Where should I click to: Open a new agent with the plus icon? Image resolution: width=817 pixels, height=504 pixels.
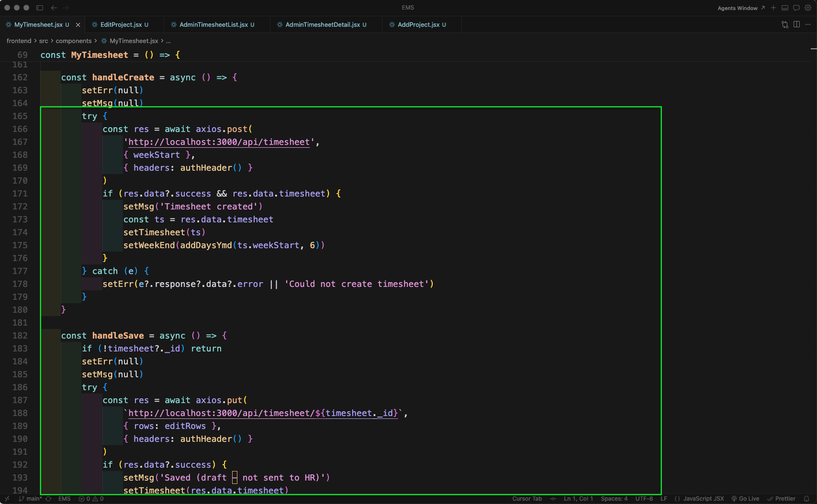click(x=773, y=8)
